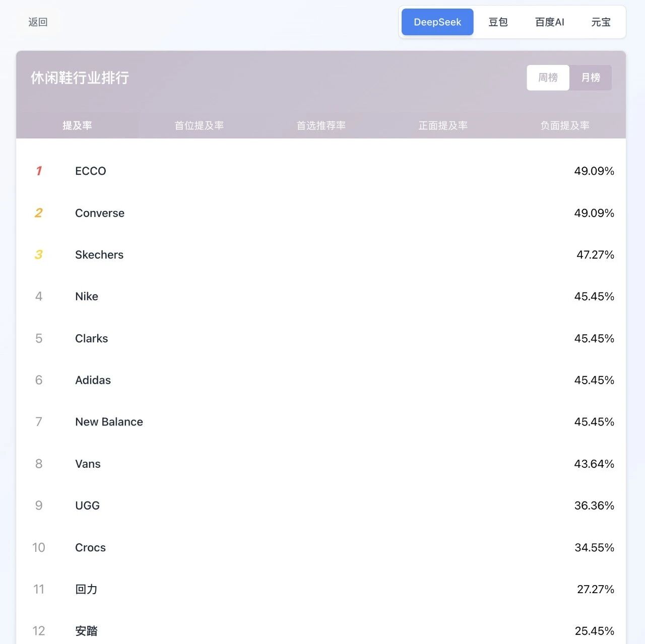Click the rank number 8 beside Vans

coord(39,464)
